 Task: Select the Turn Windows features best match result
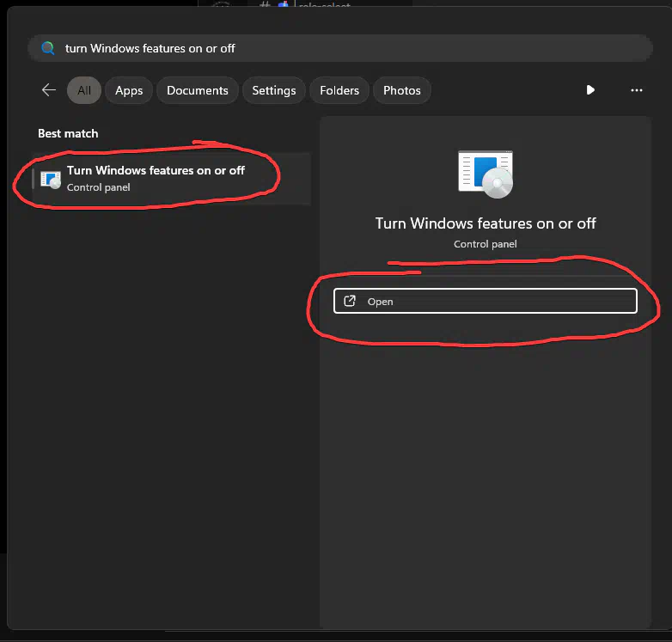tap(171, 179)
